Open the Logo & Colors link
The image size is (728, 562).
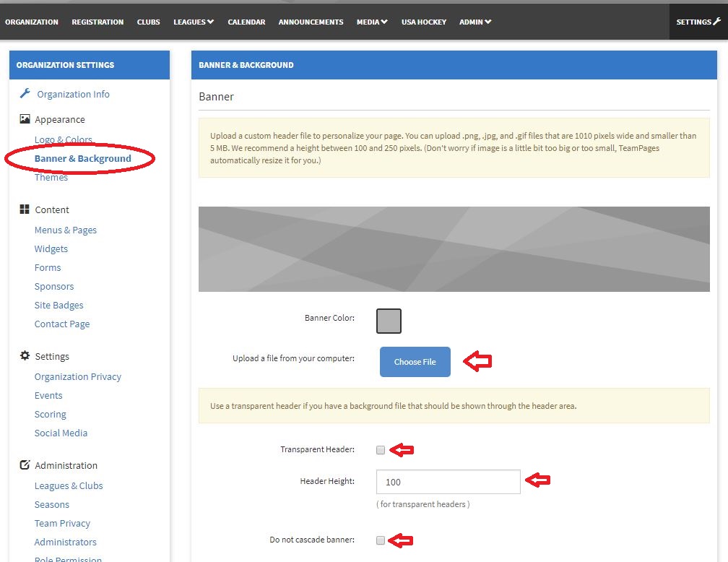coord(63,139)
